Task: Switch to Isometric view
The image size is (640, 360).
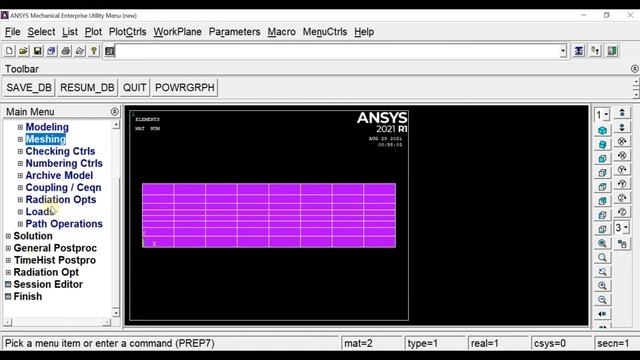Action: click(602, 131)
